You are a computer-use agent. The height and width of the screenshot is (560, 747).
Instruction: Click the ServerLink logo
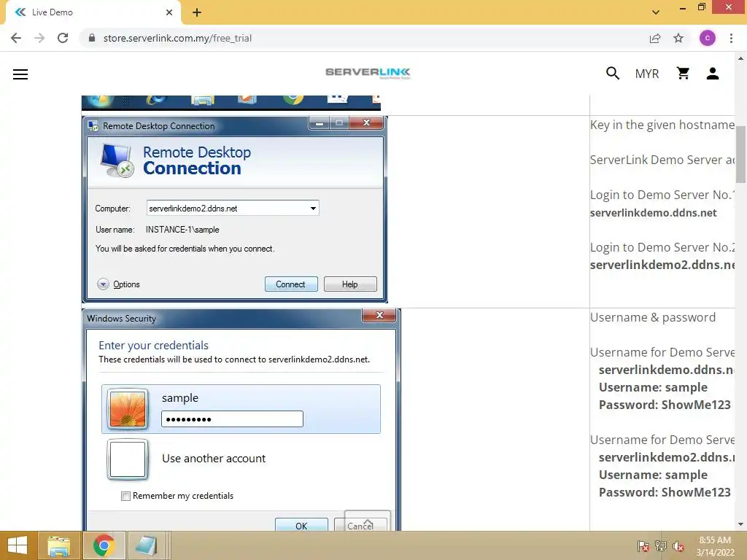tap(368, 72)
